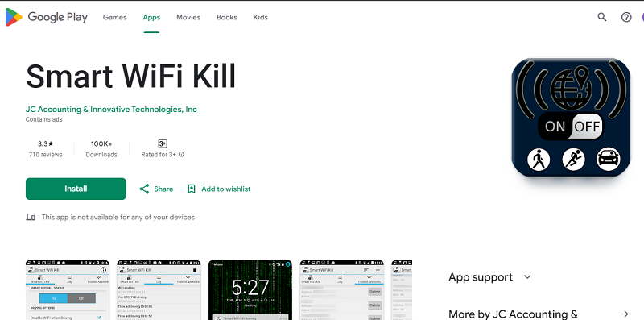Open the help center icon
The image size is (644, 320).
[626, 17]
